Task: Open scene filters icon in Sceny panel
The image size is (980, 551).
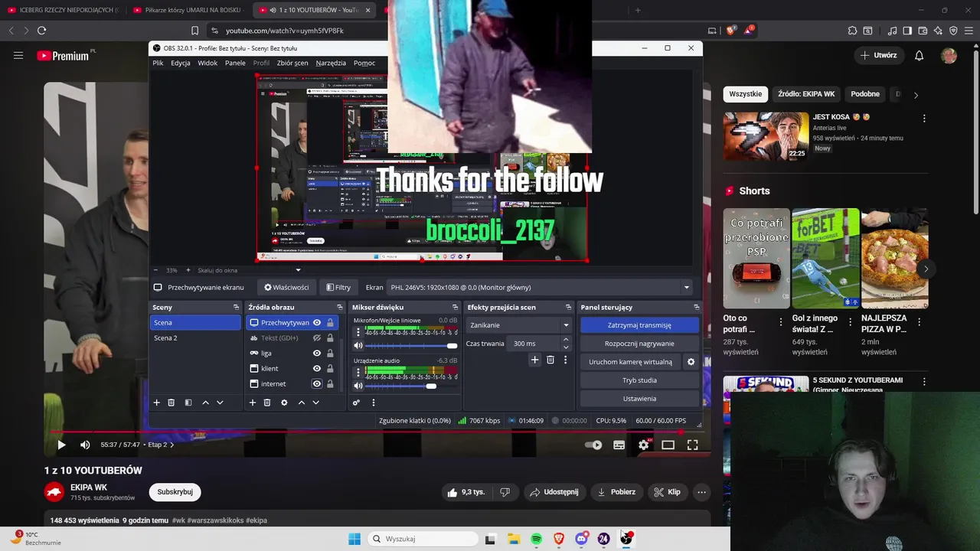Action: pyautogui.click(x=188, y=403)
